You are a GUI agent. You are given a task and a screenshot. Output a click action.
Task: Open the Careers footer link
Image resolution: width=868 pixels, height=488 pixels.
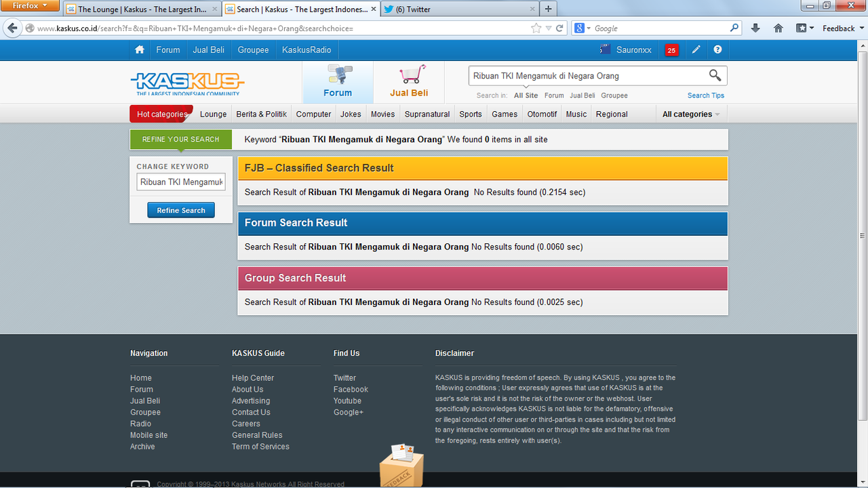(246, 424)
